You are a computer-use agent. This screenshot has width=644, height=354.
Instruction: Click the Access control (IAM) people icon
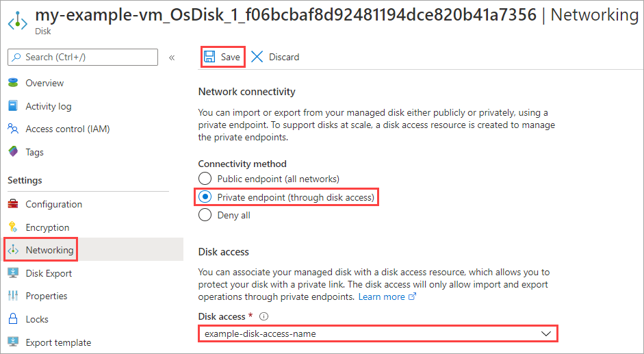pyautogui.click(x=12, y=129)
